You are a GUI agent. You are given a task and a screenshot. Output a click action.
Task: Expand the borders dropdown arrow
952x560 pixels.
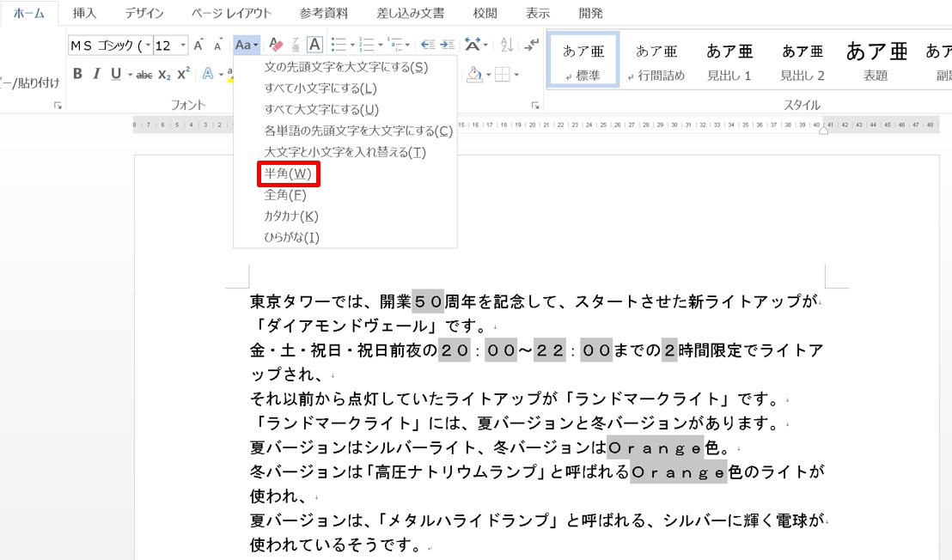(516, 76)
